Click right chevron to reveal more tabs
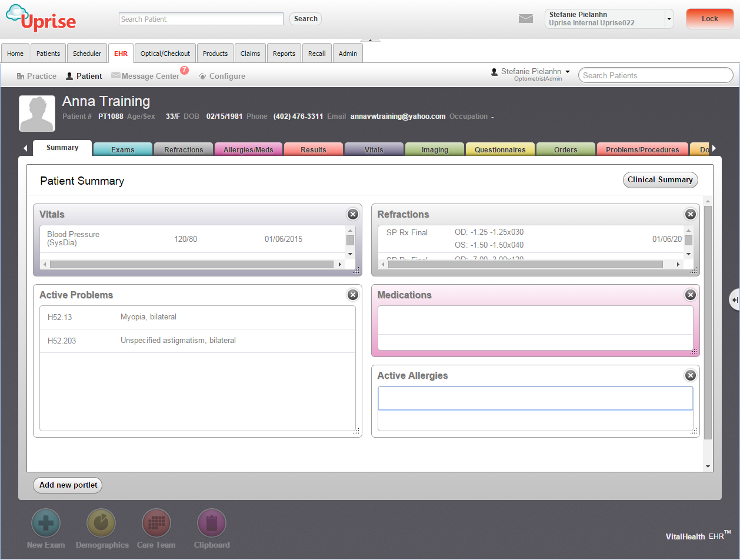This screenshot has width=740, height=560. tap(714, 148)
